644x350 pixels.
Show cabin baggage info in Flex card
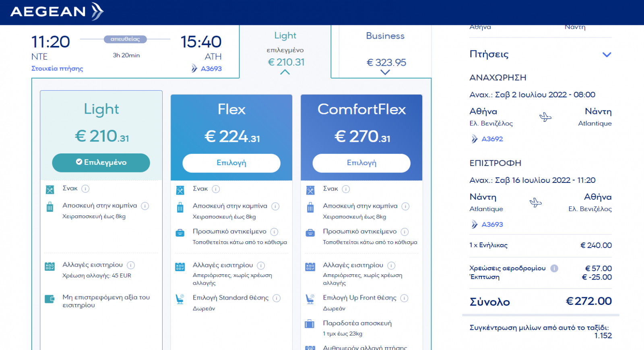pyautogui.click(x=275, y=206)
